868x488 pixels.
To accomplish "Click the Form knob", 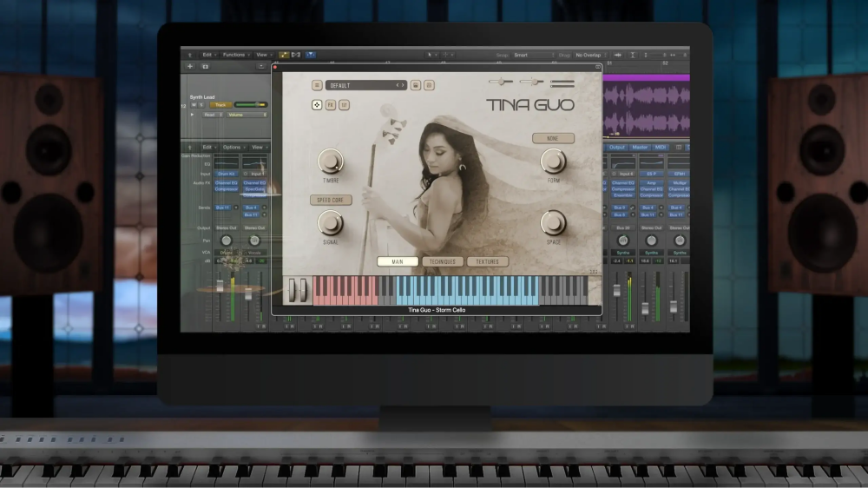I will (x=553, y=162).
